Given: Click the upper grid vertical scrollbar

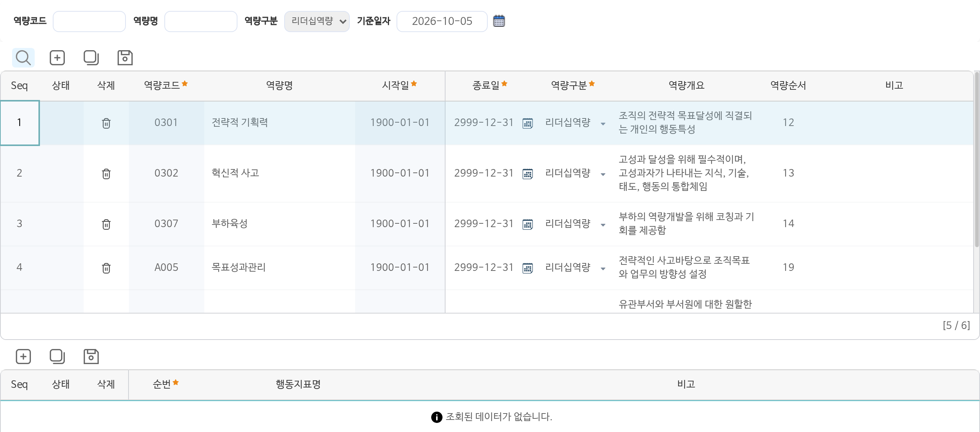Looking at the screenshot, I should pyautogui.click(x=976, y=160).
